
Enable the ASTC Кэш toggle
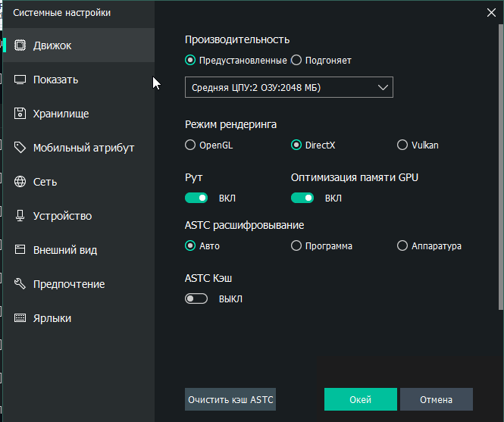(196, 299)
